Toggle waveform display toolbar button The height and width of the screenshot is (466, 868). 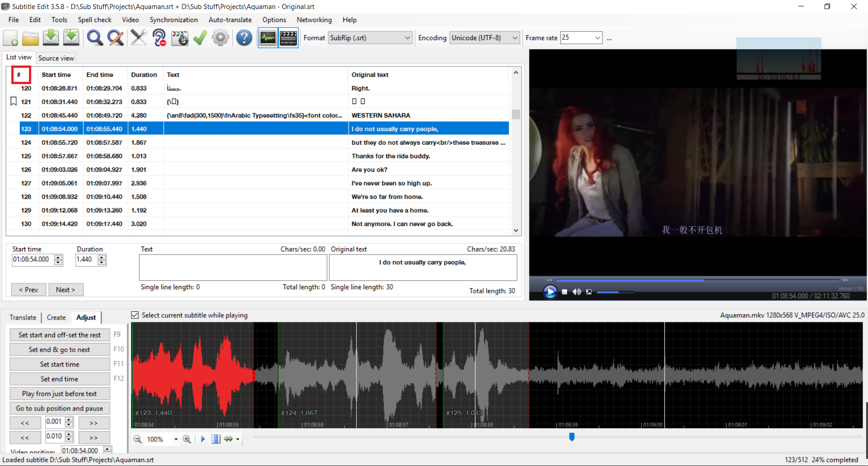click(x=268, y=38)
